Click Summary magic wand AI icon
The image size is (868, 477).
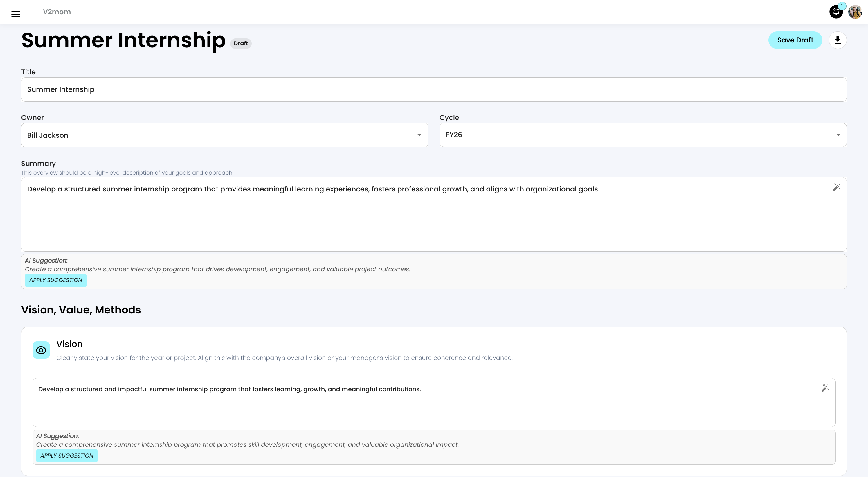[x=837, y=187]
